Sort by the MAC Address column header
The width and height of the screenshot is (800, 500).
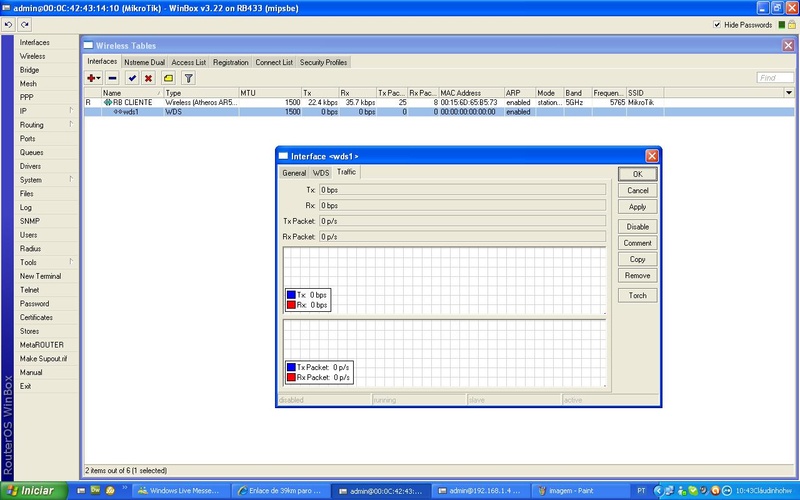pos(471,93)
